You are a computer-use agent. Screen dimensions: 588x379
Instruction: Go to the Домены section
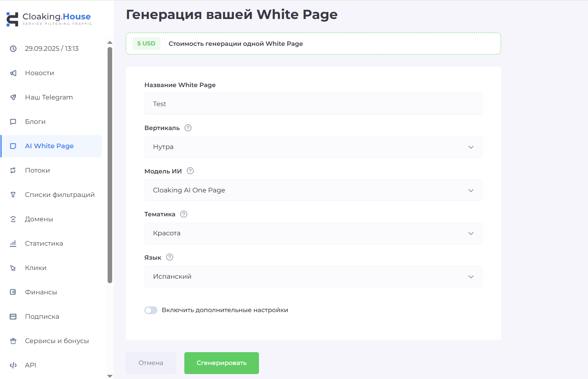coord(39,219)
